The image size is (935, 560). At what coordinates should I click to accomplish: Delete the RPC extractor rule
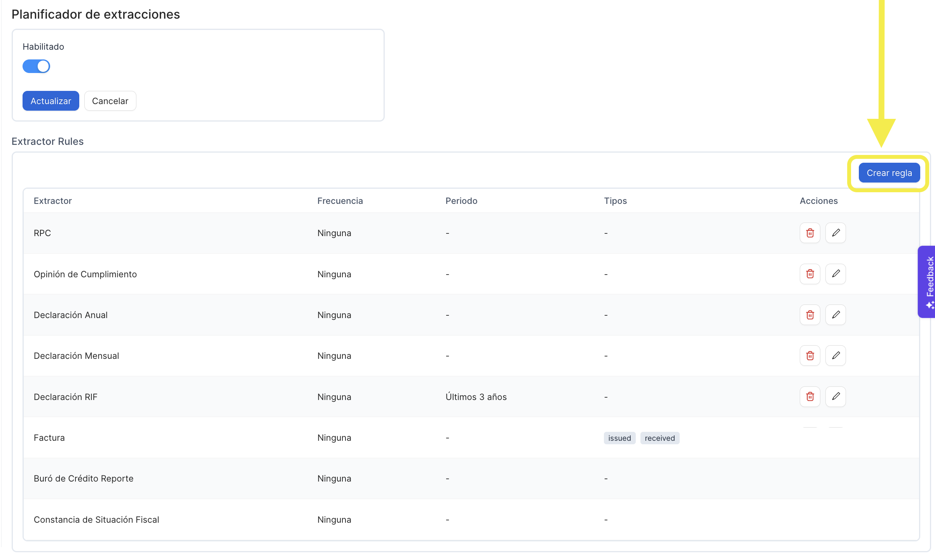(x=810, y=233)
